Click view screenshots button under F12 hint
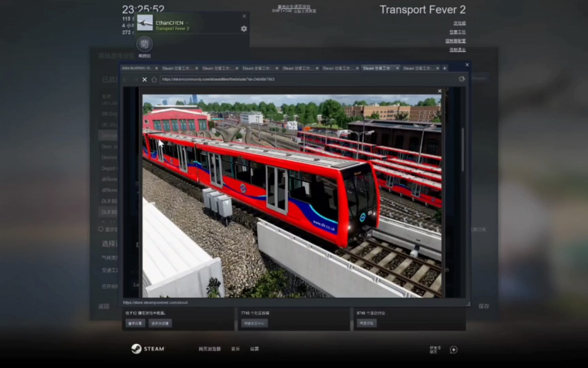 pos(135,323)
